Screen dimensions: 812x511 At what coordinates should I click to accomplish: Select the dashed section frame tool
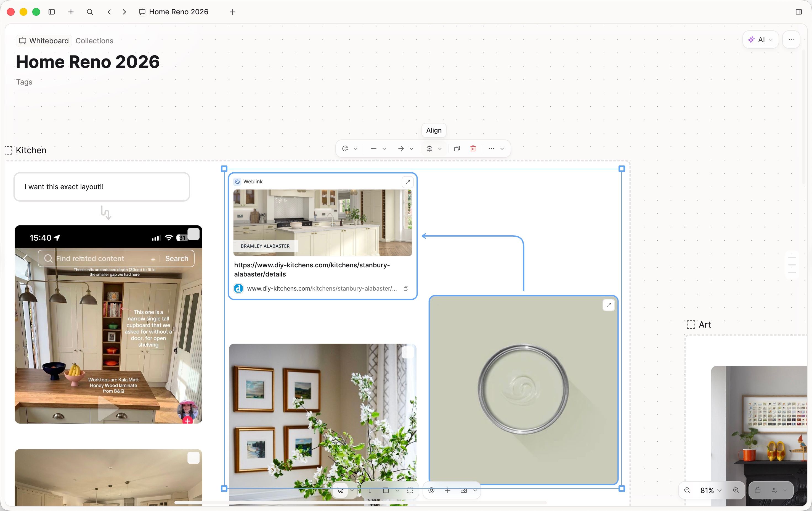point(410,490)
